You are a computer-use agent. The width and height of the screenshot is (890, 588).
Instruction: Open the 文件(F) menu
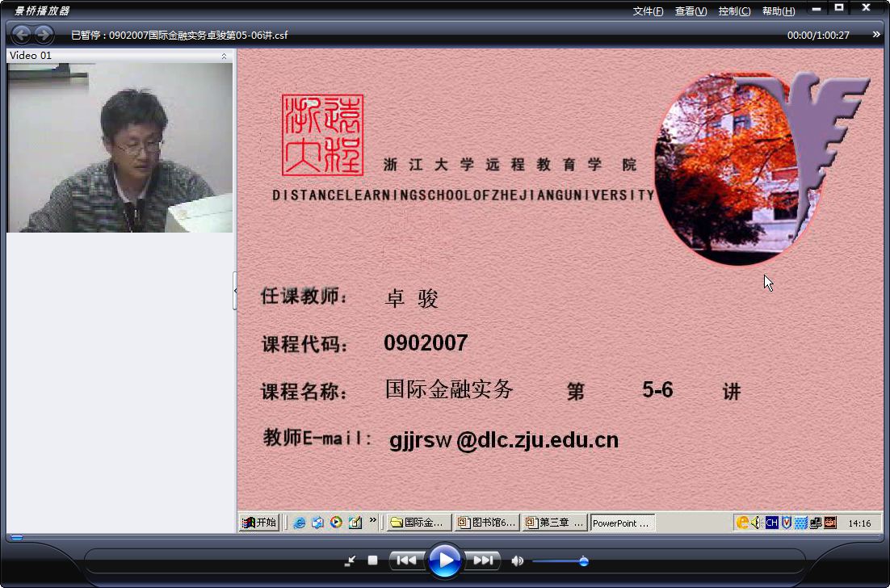pos(648,11)
